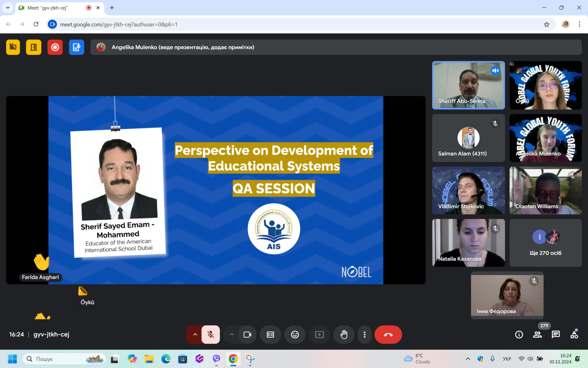
Task: Expand video settings arrow beside camera
Action: click(232, 335)
